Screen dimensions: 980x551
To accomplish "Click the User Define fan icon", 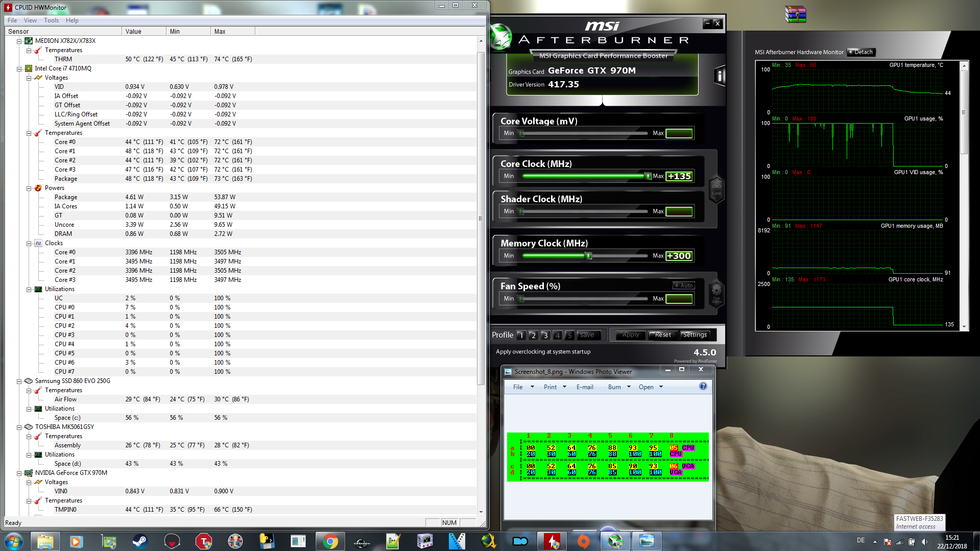I will coord(716,294).
